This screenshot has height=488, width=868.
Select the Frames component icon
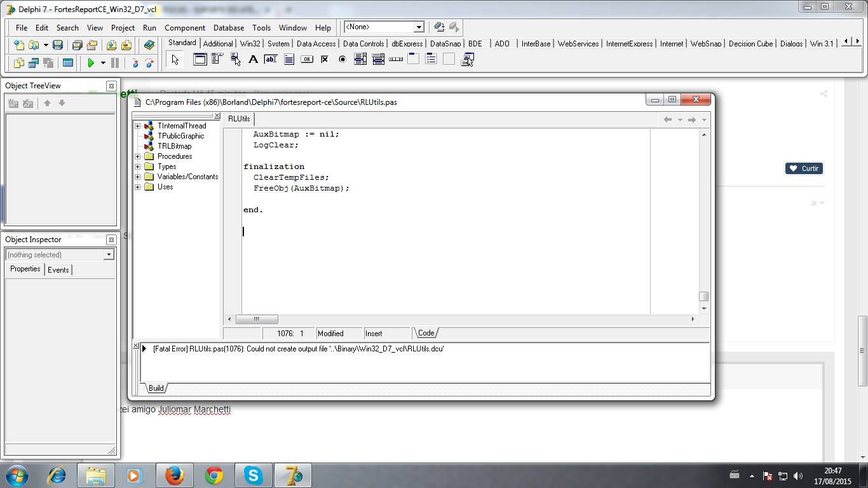[x=200, y=59]
